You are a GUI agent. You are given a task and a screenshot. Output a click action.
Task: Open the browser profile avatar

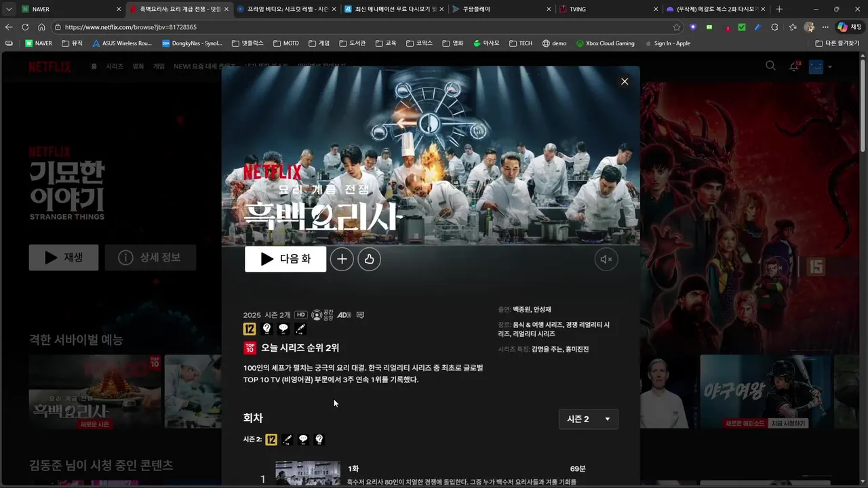coord(809,27)
